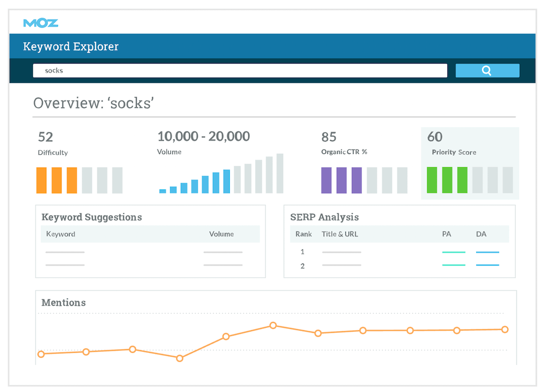The width and height of the screenshot is (543, 392).
Task: Click the 'Priority Score' label
Action: pos(453,153)
